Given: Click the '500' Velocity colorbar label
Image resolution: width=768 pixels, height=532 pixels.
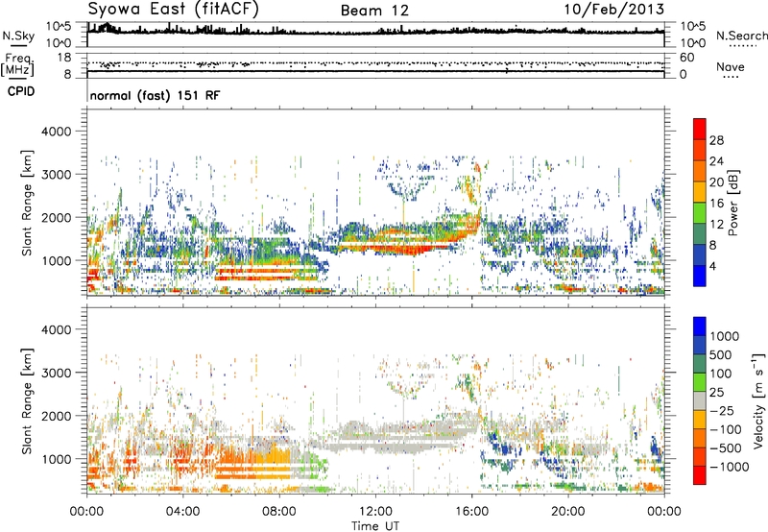Looking at the screenshot, I should point(721,355).
